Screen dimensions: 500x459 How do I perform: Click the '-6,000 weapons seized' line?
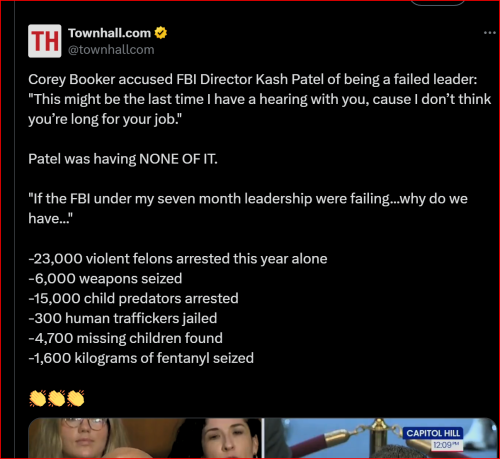[x=105, y=278]
